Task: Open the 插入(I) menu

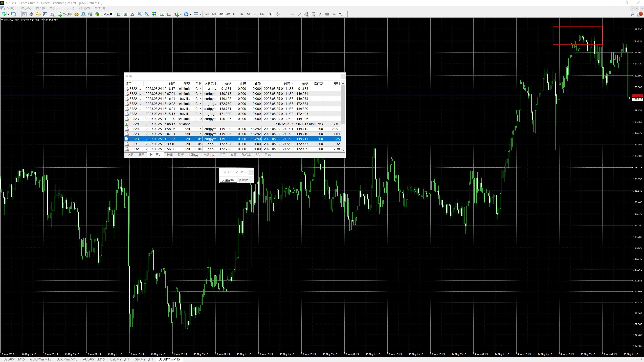Action: [x=40, y=8]
